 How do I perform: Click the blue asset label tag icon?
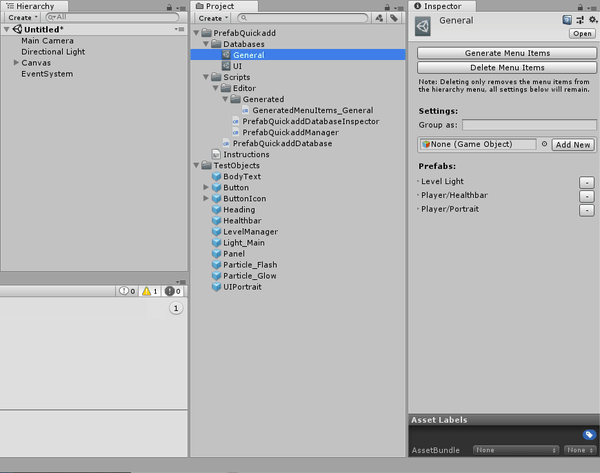click(589, 434)
